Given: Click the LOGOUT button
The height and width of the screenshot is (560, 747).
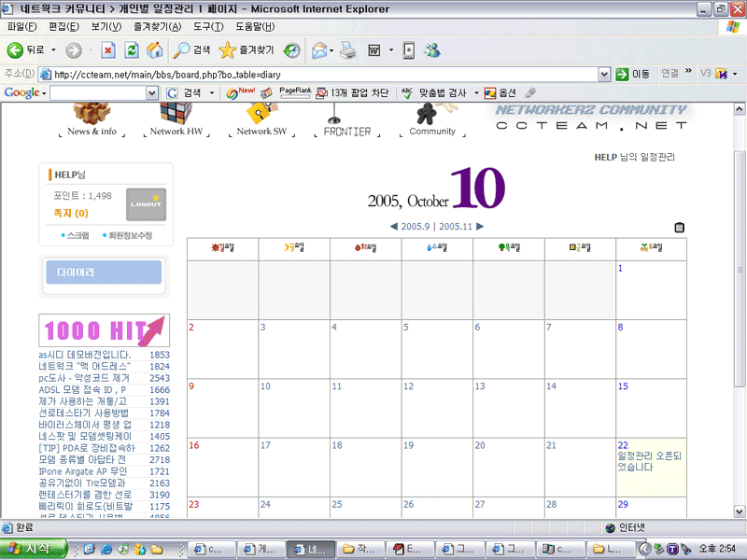Looking at the screenshot, I should point(146,204).
